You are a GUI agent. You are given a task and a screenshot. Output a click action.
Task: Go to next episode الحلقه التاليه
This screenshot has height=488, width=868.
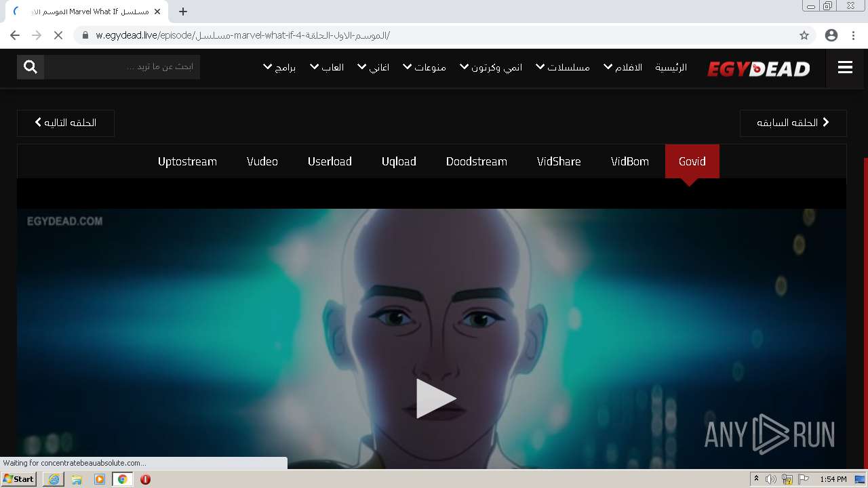coord(66,123)
